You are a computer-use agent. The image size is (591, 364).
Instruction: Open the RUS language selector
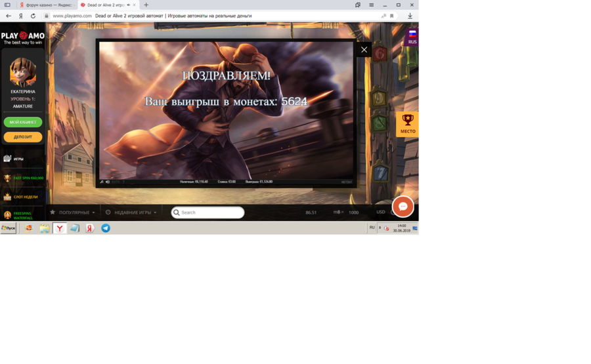pos(412,37)
